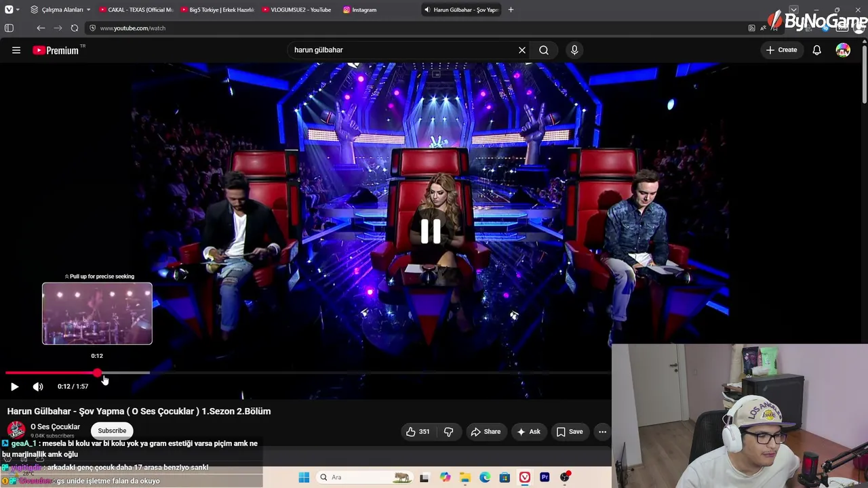Image resolution: width=868 pixels, height=488 pixels.
Task: Start voice search with microphone icon
Action: (574, 50)
